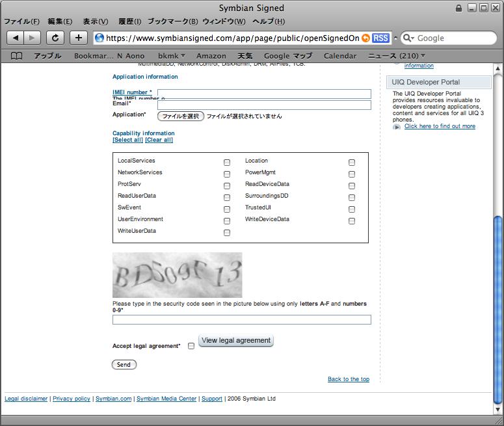Open Symbian Media Center link
Viewport: 504px width, 426px height.
pyautogui.click(x=166, y=399)
